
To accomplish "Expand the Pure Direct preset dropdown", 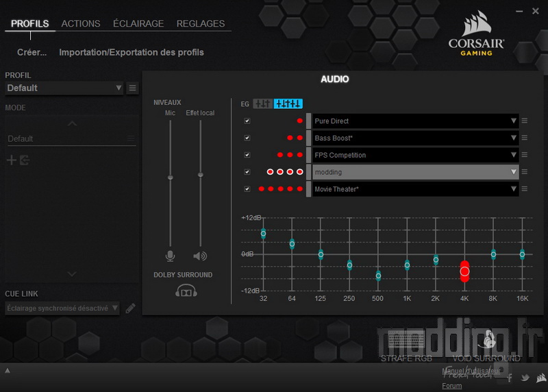I will click(416, 121).
